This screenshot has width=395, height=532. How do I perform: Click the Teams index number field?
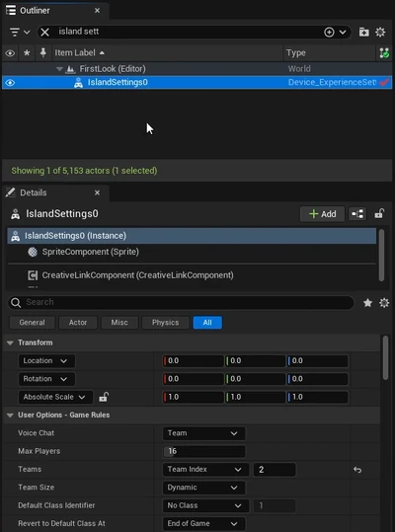(275, 470)
